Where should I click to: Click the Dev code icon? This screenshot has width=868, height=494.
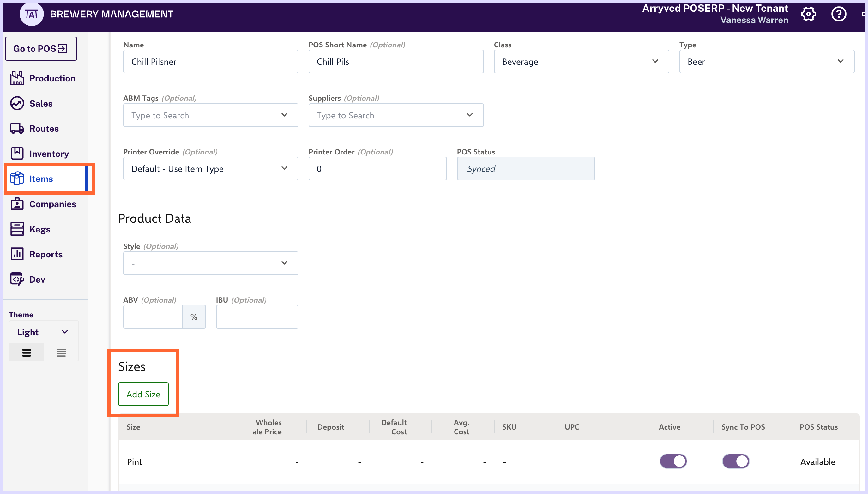(x=17, y=279)
